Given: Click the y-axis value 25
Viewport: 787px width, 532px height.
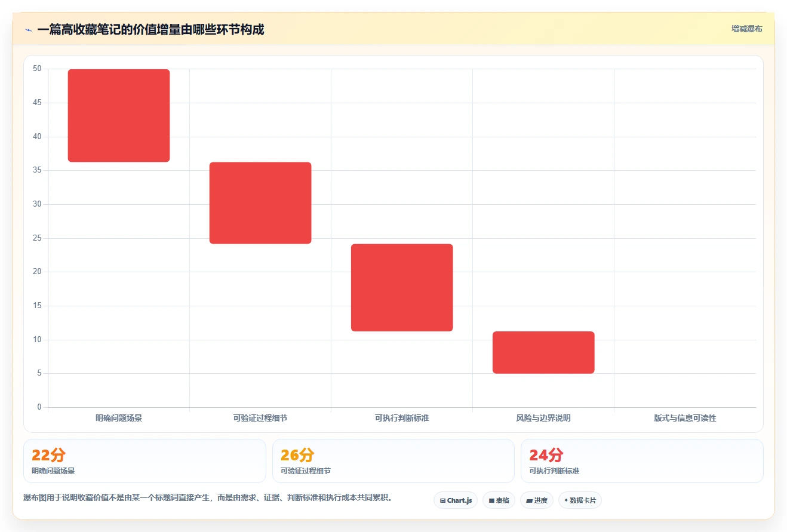Looking at the screenshot, I should click(x=37, y=238).
